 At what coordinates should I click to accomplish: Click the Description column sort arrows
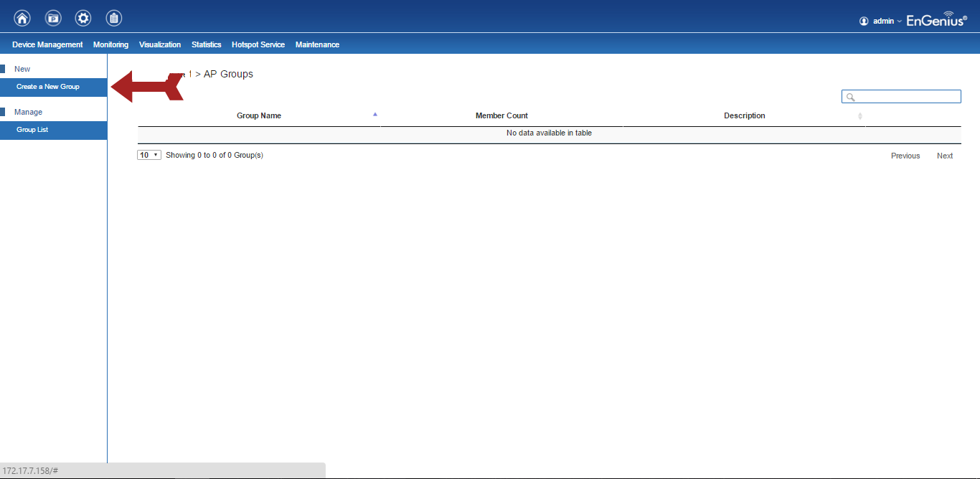click(860, 116)
